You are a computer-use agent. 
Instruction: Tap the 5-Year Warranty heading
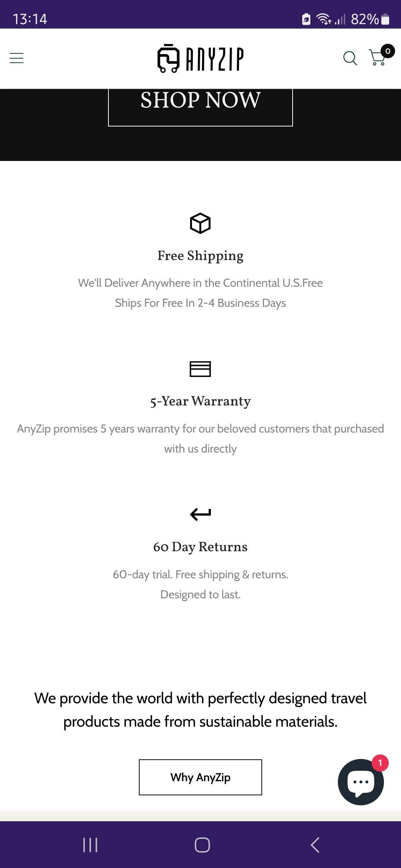[200, 401]
